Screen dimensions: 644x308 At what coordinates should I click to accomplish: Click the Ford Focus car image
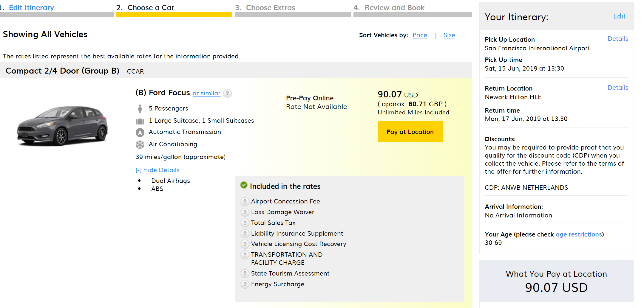pos(63,126)
